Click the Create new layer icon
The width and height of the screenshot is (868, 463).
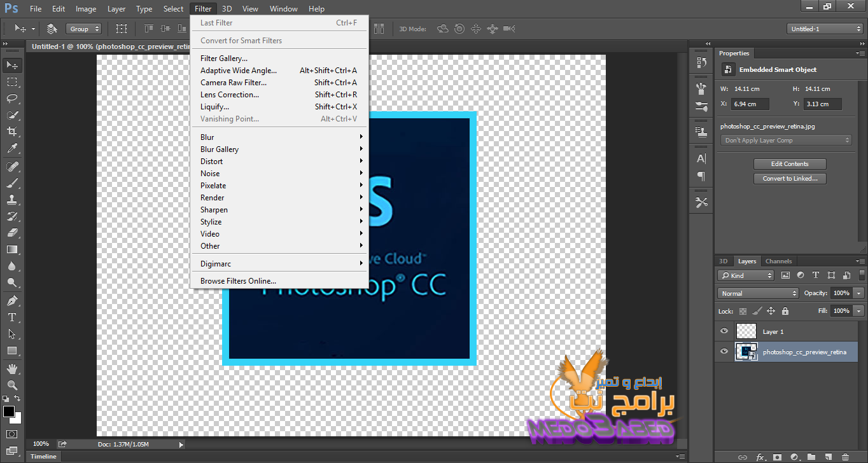[828, 457]
